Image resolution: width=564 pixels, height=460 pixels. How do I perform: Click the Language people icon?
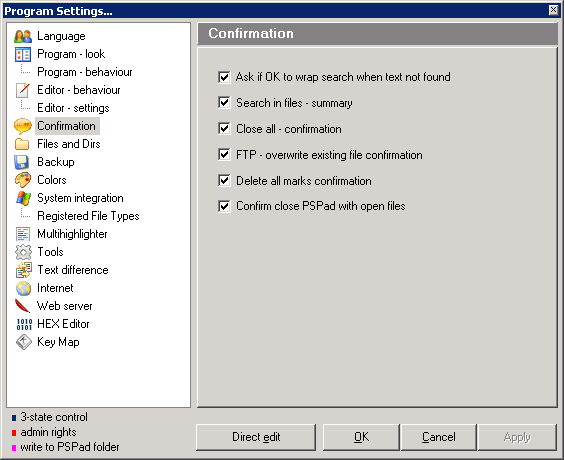pyautogui.click(x=23, y=36)
